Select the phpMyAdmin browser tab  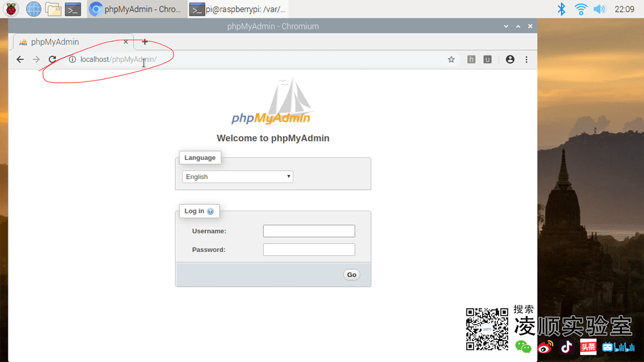[70, 42]
